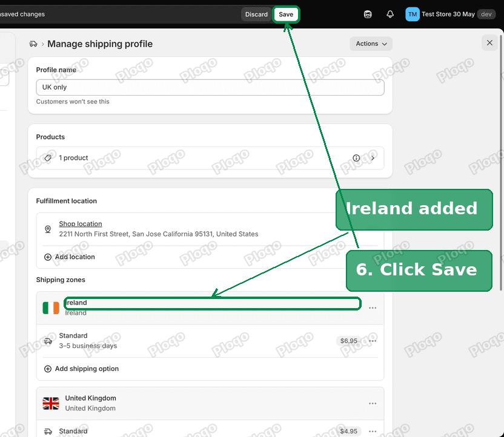Click the Test Store 30 May name

(448, 14)
